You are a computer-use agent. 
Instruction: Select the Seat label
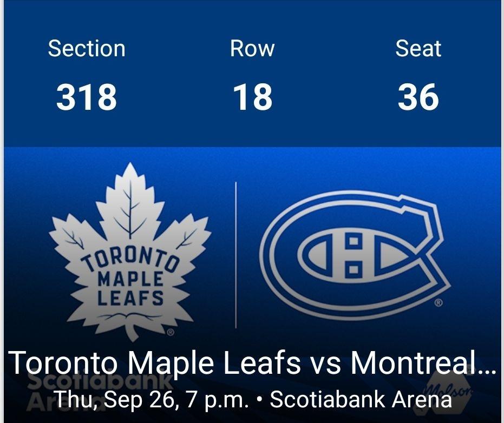click(x=418, y=49)
